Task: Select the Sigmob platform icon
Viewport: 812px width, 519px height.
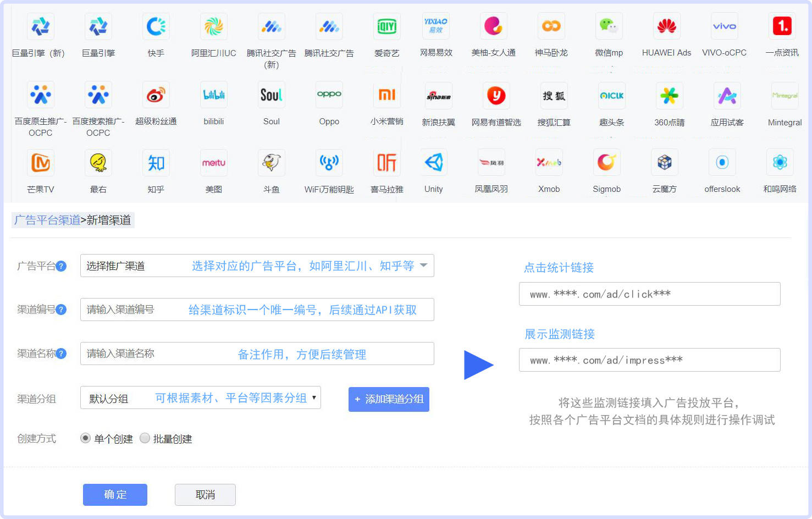Action: pos(607,162)
